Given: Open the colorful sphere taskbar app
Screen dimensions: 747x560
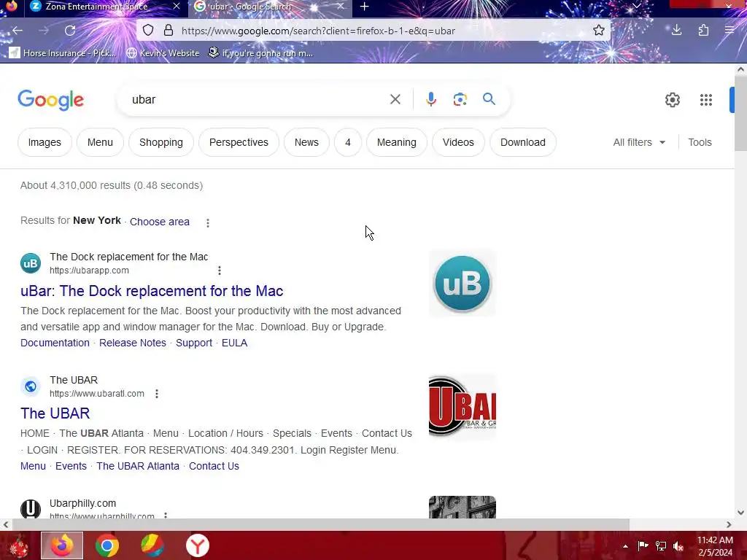Looking at the screenshot, I should tap(152, 545).
